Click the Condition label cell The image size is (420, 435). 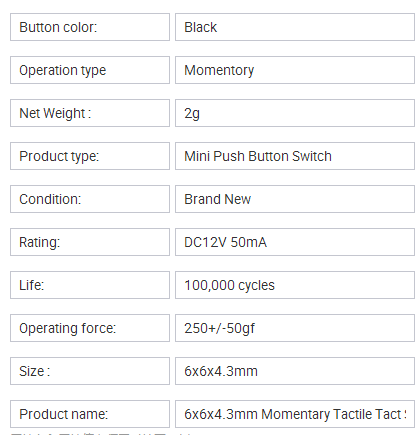point(90,199)
